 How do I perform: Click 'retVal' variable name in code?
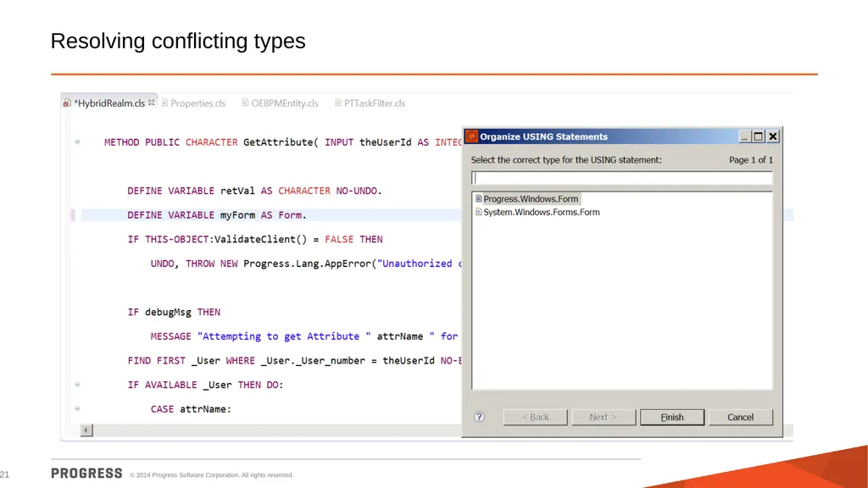237,191
